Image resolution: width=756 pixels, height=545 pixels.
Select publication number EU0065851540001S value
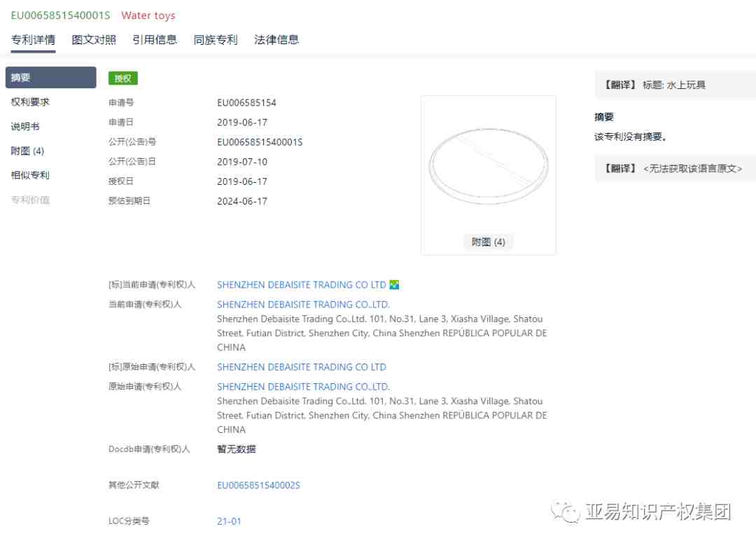point(260,142)
